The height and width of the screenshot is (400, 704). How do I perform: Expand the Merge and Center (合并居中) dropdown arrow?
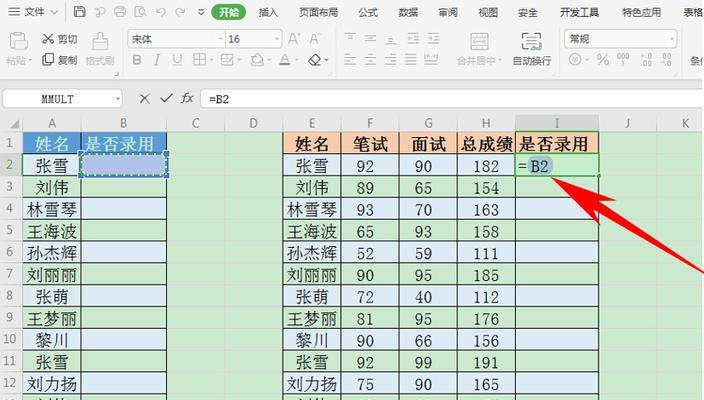(500, 60)
